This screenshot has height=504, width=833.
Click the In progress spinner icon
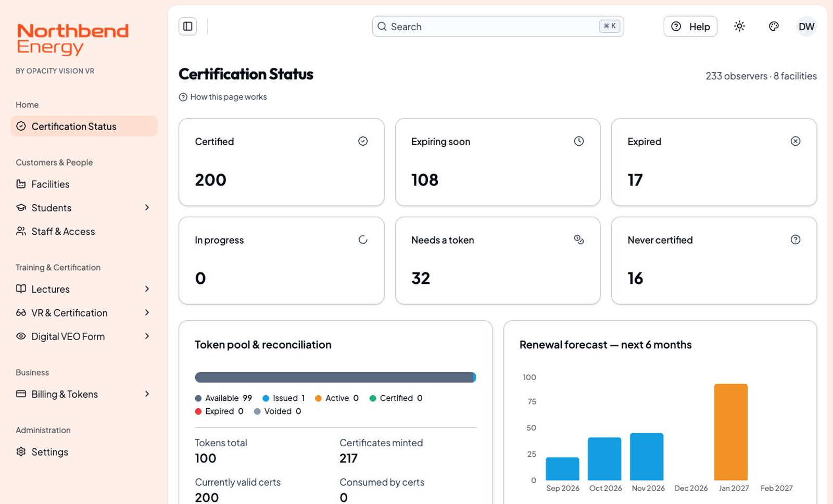[363, 240]
